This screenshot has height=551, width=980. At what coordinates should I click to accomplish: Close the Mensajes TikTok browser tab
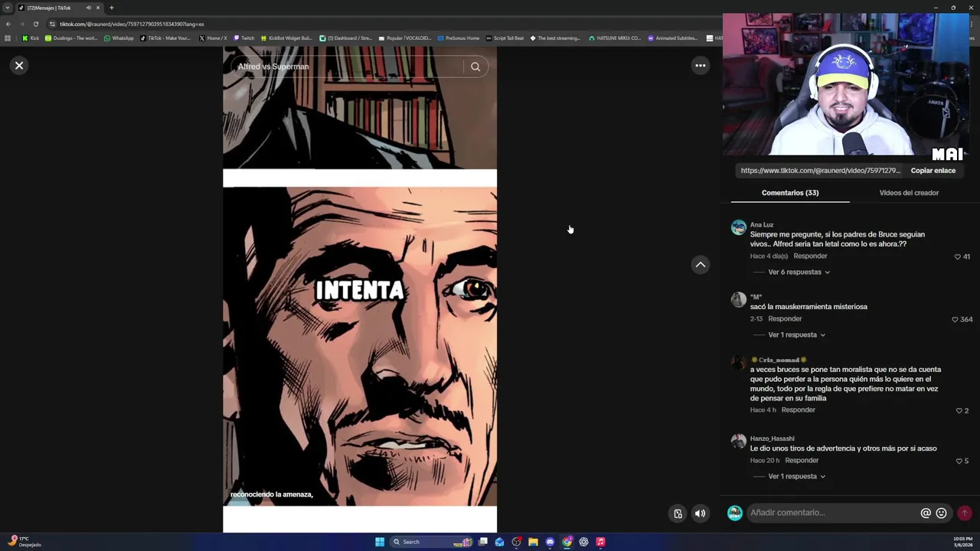pyautogui.click(x=98, y=8)
